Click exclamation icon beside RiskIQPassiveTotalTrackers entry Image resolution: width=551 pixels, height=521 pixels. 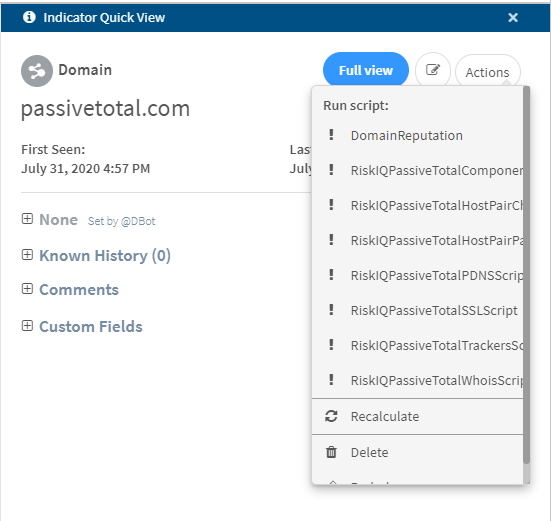tap(331, 345)
